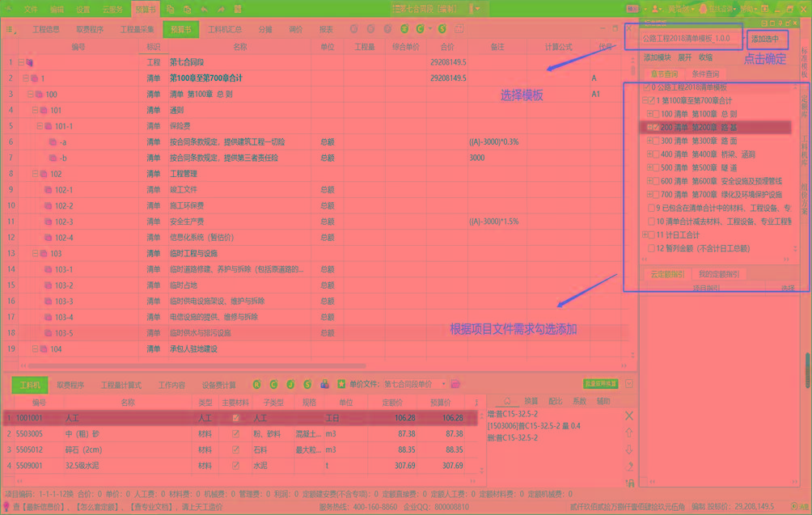Expand the 300 清单 第300章 template node
Viewport: 812px width, 515px height.
(649, 141)
